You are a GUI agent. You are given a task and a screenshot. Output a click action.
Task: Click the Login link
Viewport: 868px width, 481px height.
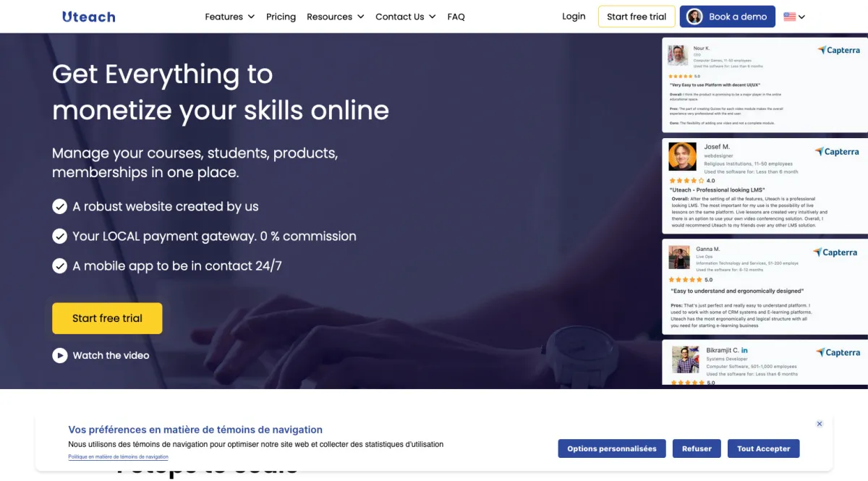click(574, 16)
